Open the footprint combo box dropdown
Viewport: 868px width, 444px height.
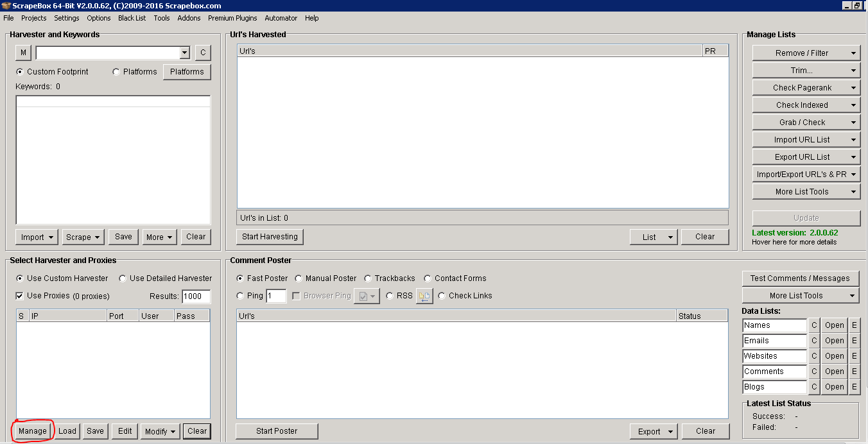point(185,53)
